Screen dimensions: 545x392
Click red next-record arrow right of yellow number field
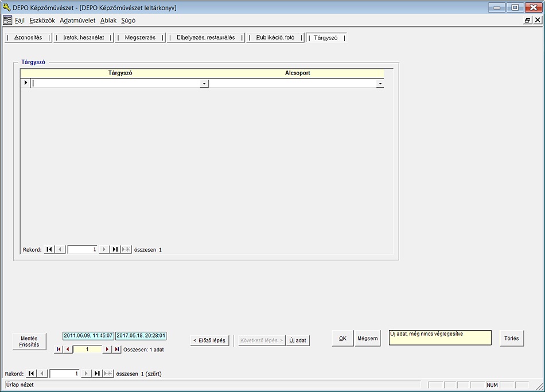(107, 349)
